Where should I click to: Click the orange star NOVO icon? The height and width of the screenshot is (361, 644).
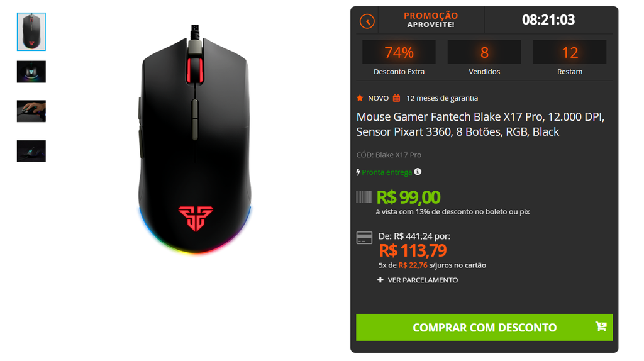click(360, 97)
